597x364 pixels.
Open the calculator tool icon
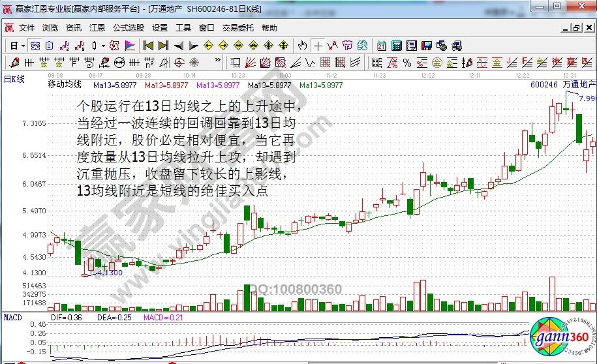point(396,46)
